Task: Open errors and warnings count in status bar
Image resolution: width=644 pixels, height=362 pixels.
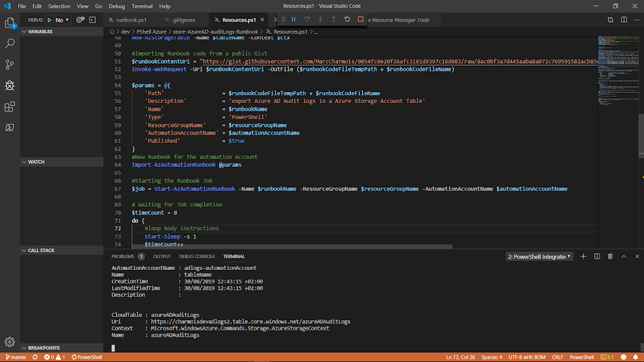Action: tap(55, 357)
